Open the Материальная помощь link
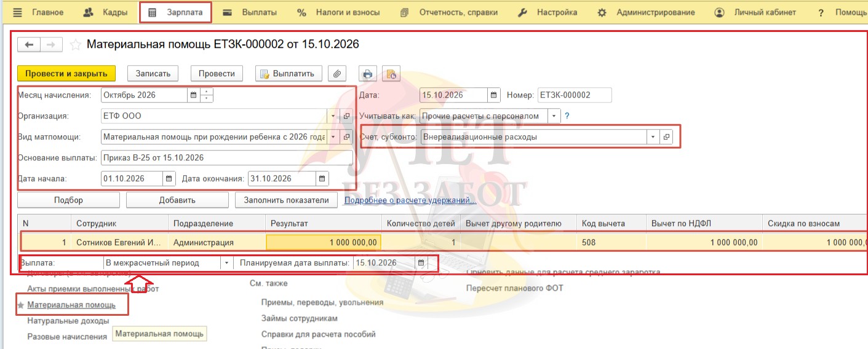 [72, 305]
